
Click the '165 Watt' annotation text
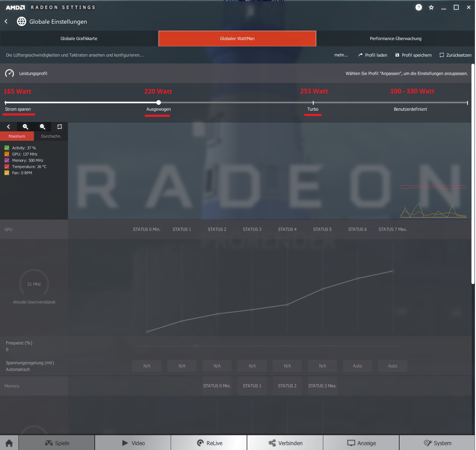[x=17, y=92]
